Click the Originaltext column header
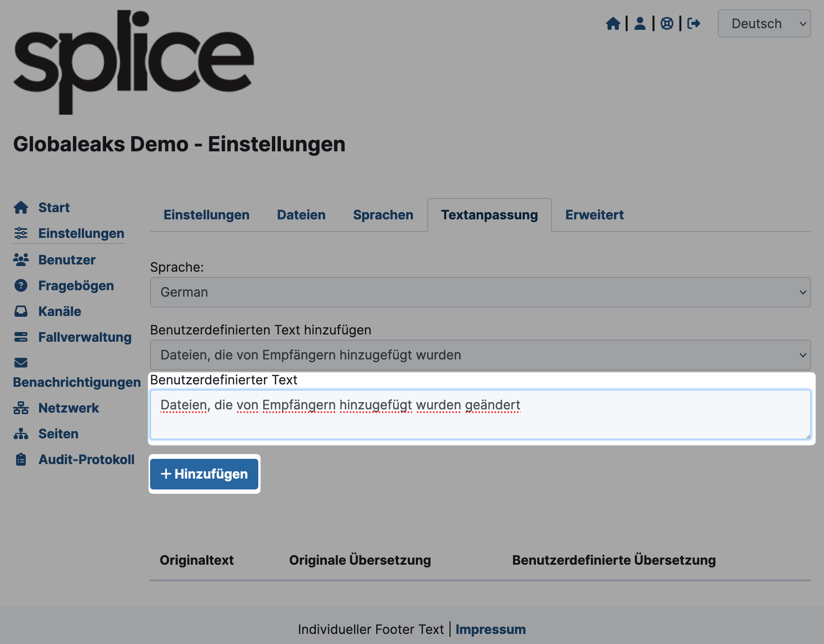 point(197,560)
